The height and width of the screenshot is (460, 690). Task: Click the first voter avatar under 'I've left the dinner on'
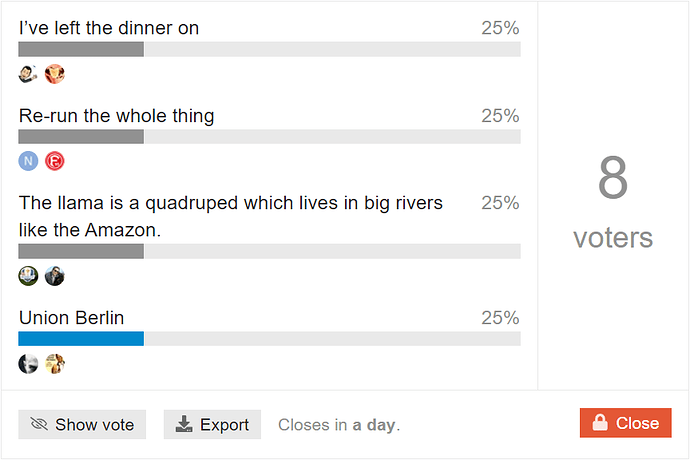(28, 74)
